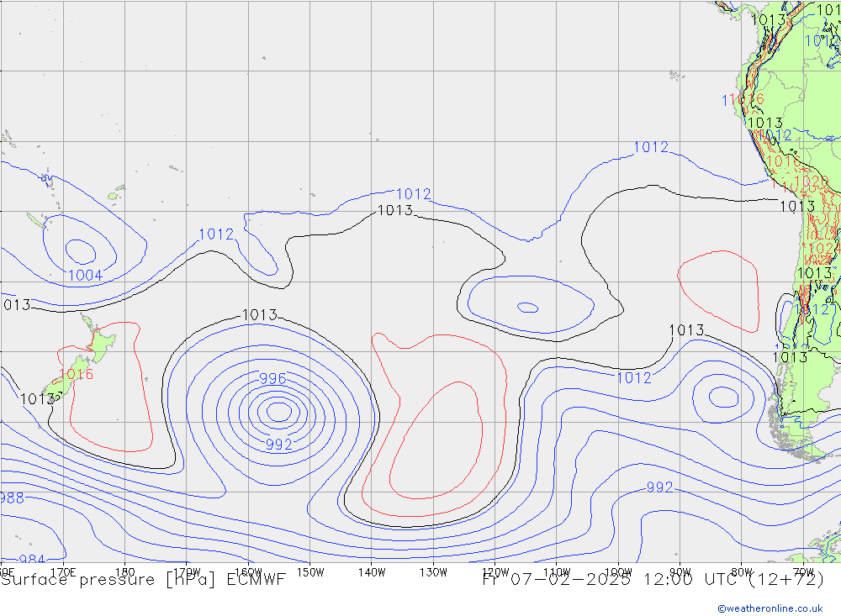Click the 1013 label directly above the 996 low

click(x=260, y=314)
